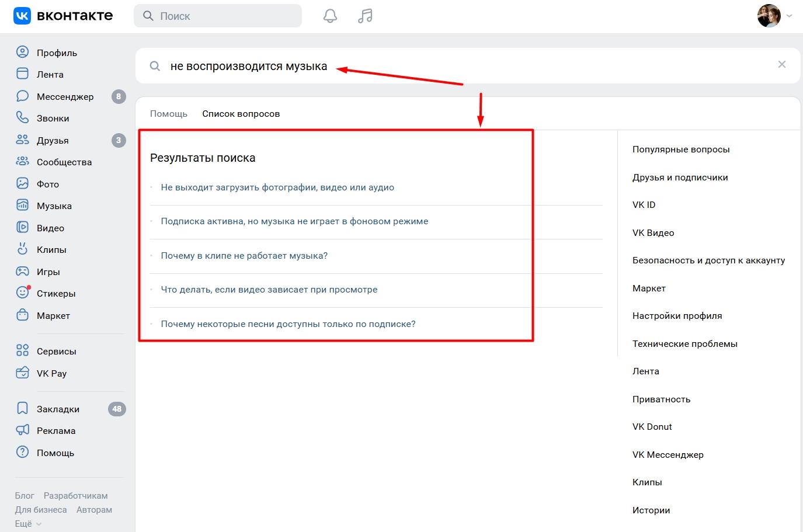
Task: Open 'Что делать, если видео зависает' result
Action: 269,290
